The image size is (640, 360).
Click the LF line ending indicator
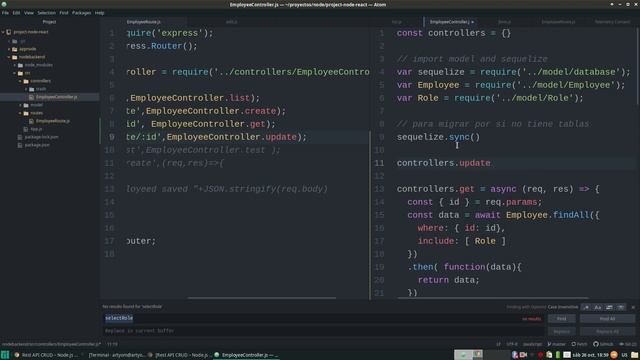pos(498,344)
